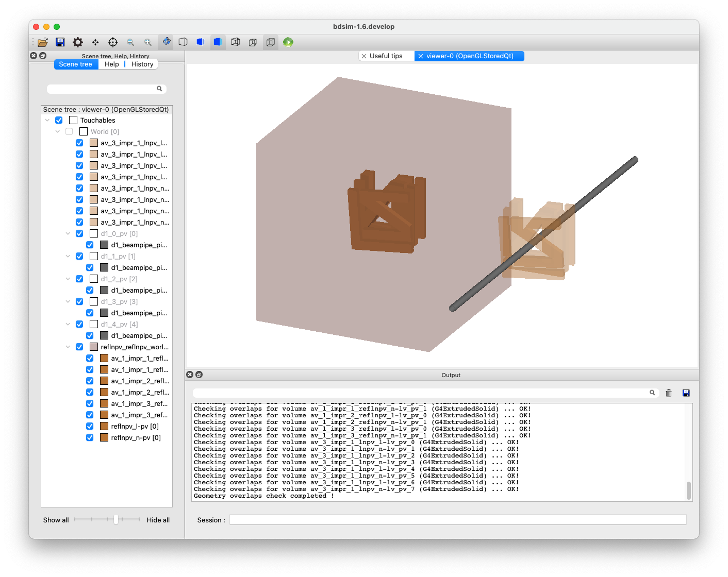Switch to the History tab

[142, 64]
